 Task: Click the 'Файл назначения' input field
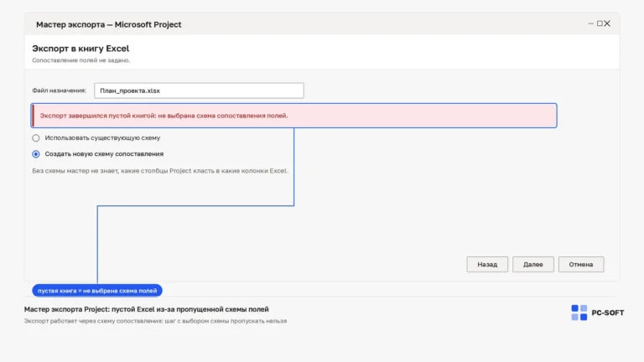coord(199,90)
